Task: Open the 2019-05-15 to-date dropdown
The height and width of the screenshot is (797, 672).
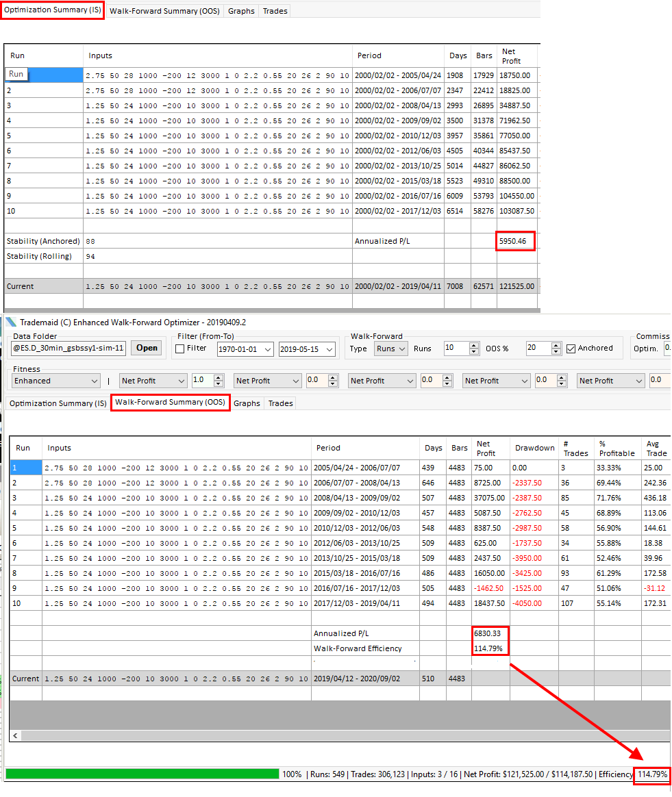Action: click(329, 349)
